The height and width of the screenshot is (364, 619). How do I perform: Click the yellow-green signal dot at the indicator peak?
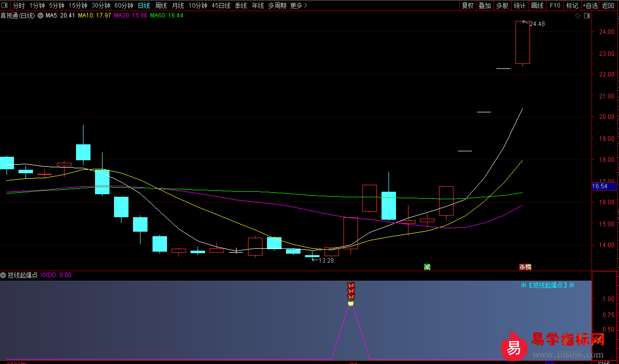point(350,303)
